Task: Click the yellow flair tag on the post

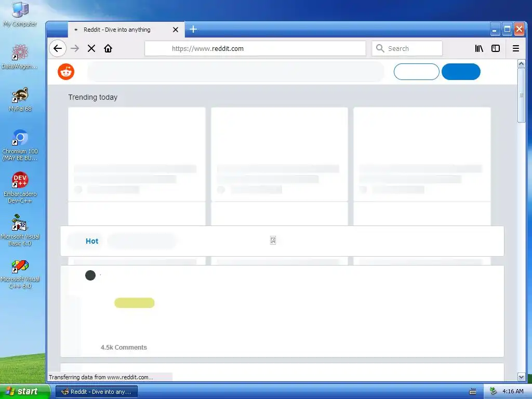Action: [x=135, y=303]
